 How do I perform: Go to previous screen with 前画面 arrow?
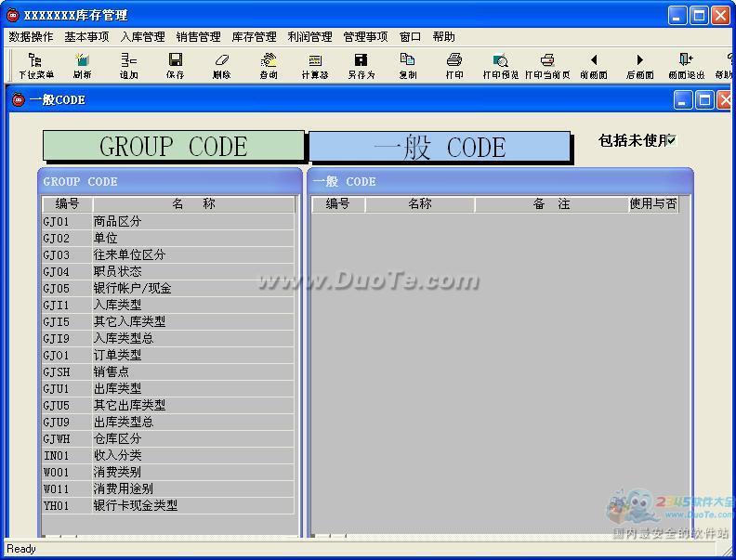pos(594,65)
